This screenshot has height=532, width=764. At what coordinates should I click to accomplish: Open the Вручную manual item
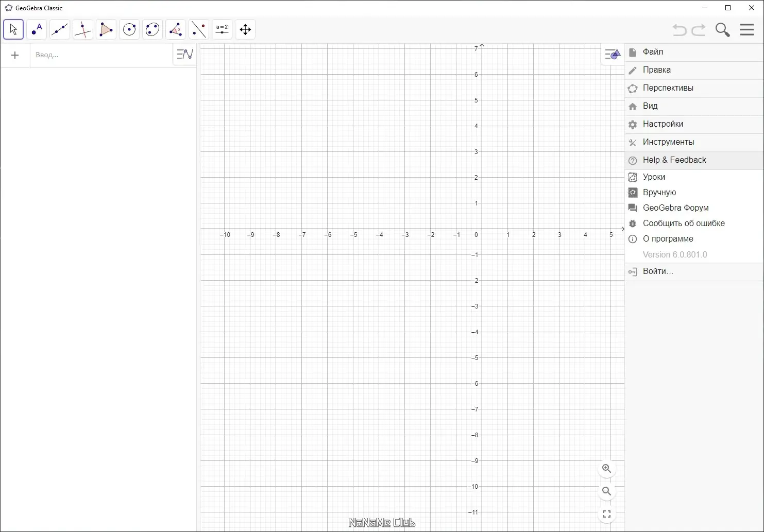tap(694, 193)
